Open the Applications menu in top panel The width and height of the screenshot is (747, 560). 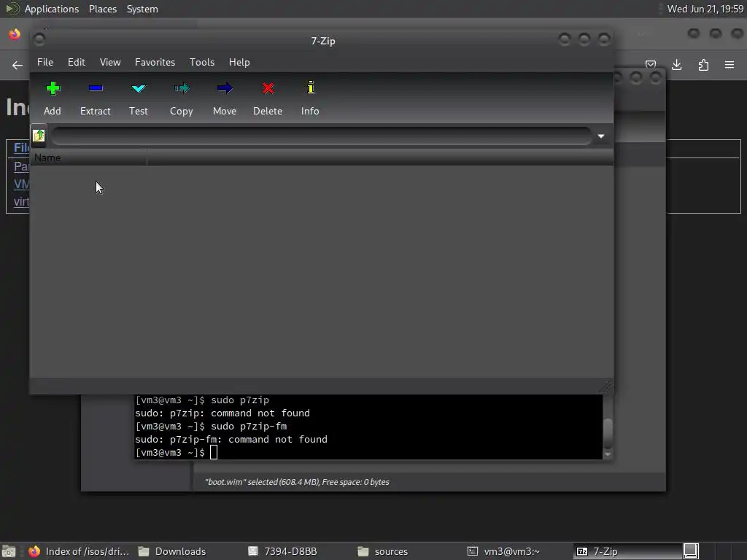point(52,9)
